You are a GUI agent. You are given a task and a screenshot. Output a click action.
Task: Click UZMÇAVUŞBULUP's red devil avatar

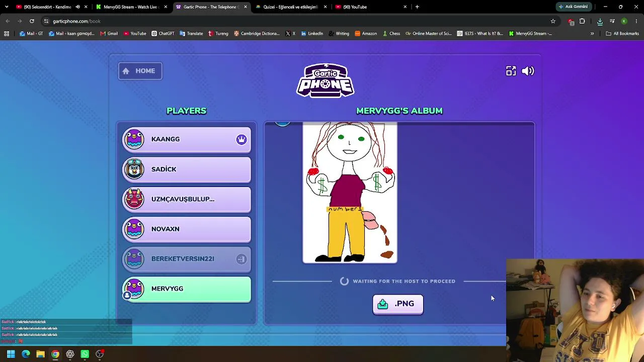click(134, 199)
